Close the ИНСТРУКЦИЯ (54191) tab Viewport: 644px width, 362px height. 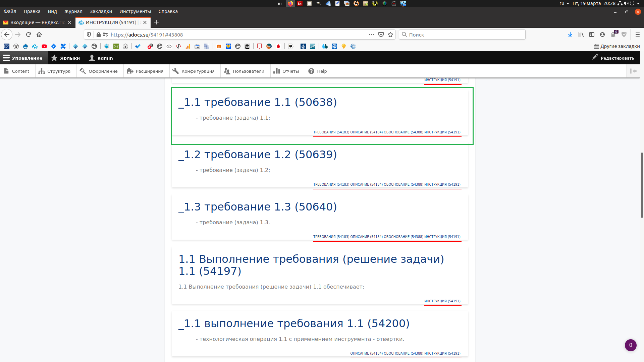point(145,22)
